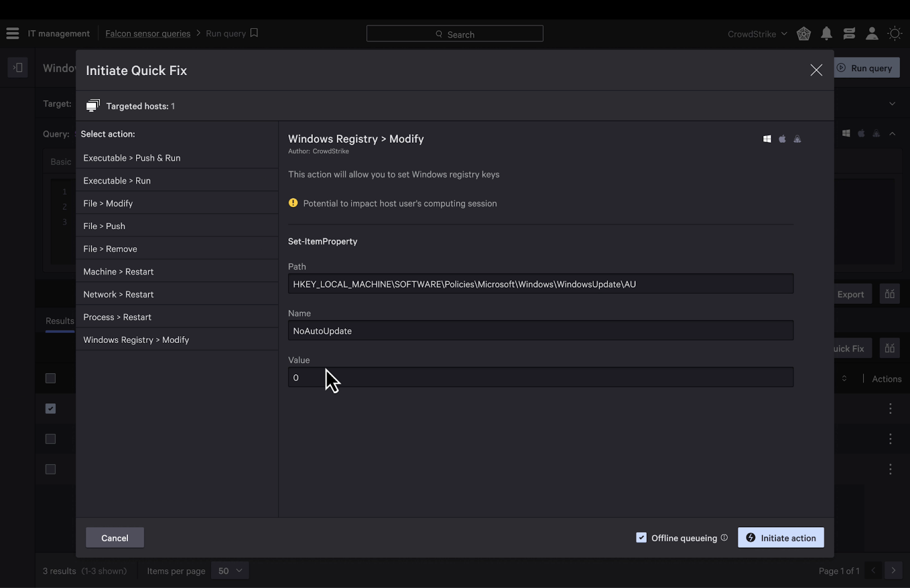Click the IT management header label

point(59,34)
